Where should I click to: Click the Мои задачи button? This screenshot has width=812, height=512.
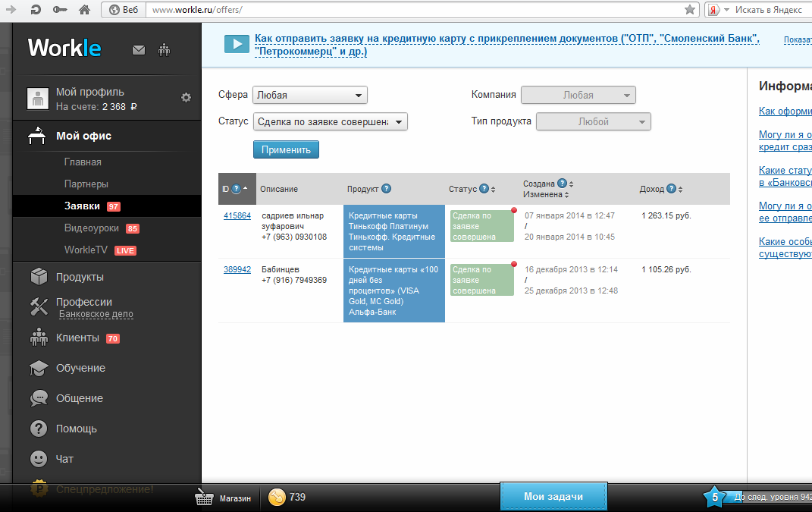click(553, 497)
